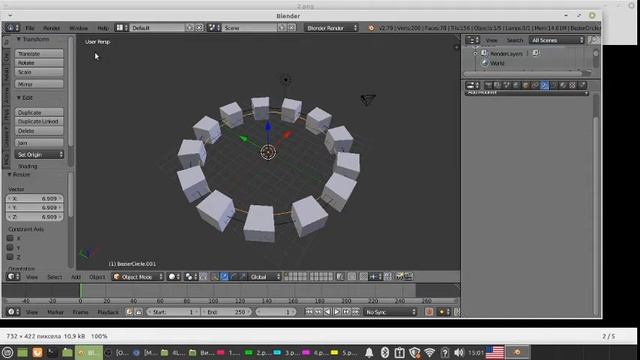Click the Blender logo in info header
The width and height of the screenshot is (640, 360).
click(371, 28)
